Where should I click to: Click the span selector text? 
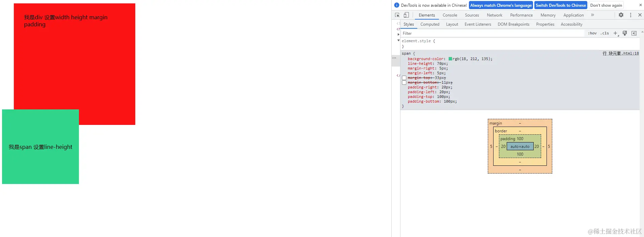406,53
